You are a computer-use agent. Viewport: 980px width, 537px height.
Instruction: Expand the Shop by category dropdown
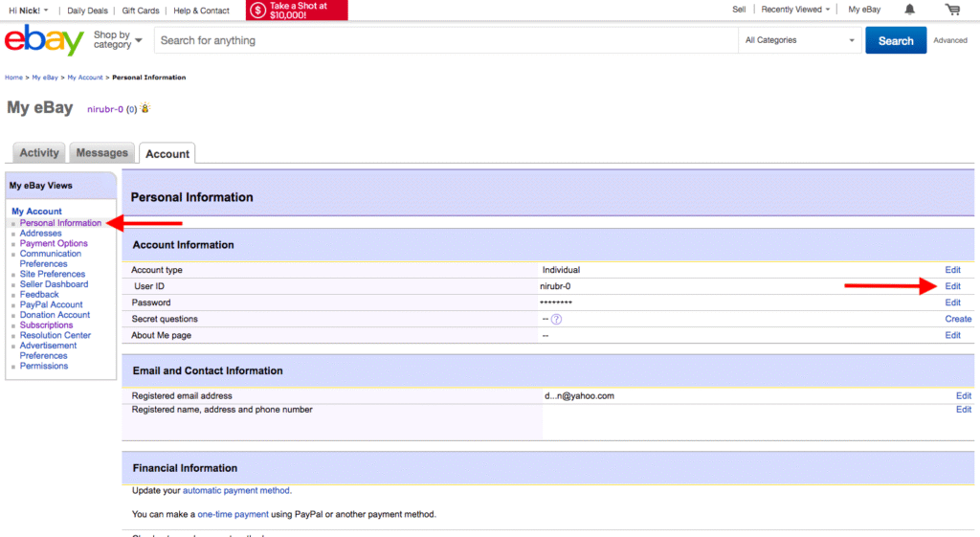pyautogui.click(x=118, y=40)
